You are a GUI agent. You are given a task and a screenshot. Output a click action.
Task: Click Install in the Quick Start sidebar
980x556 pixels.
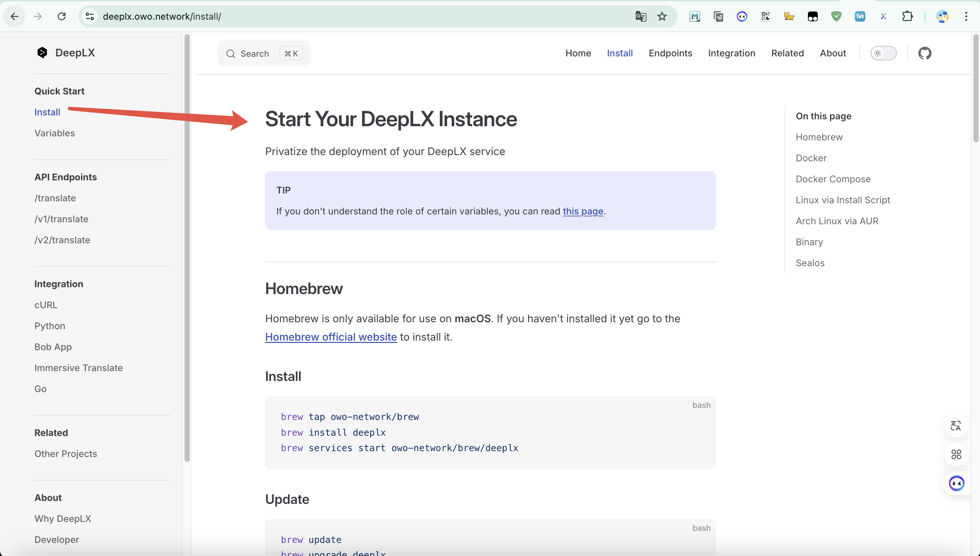pyautogui.click(x=47, y=112)
